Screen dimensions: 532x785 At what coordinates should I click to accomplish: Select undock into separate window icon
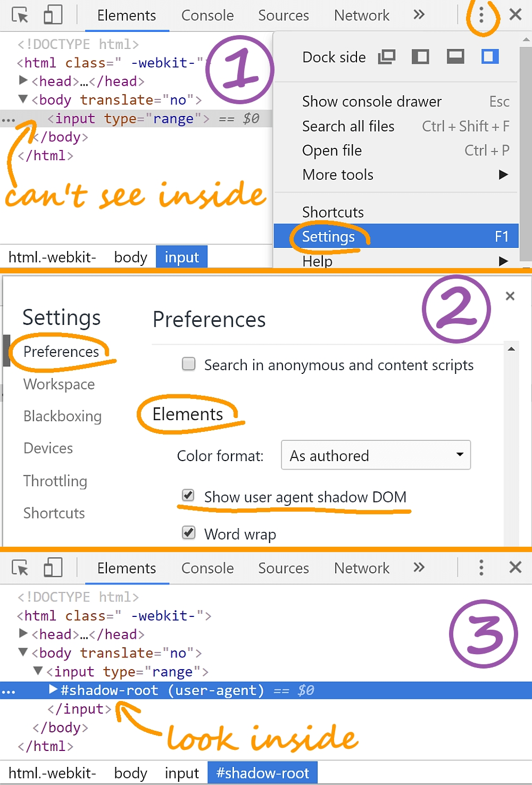387,56
